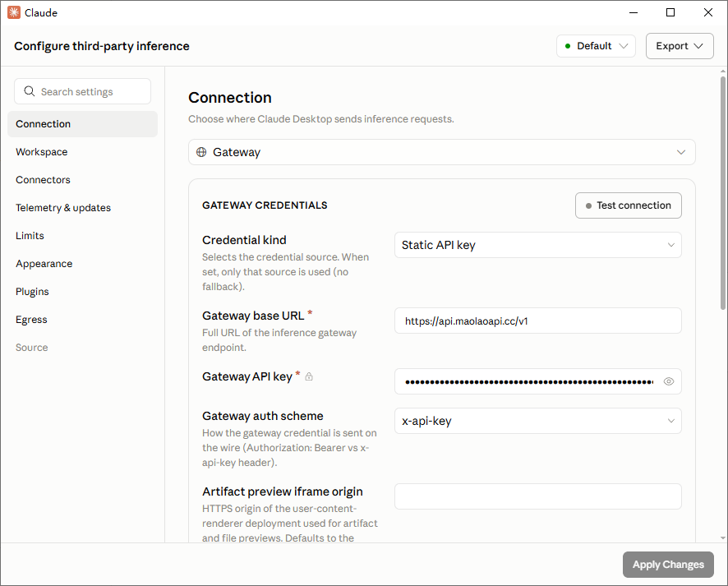Click the lock icon next to Gateway API key
The image size is (728, 586).
click(x=309, y=376)
